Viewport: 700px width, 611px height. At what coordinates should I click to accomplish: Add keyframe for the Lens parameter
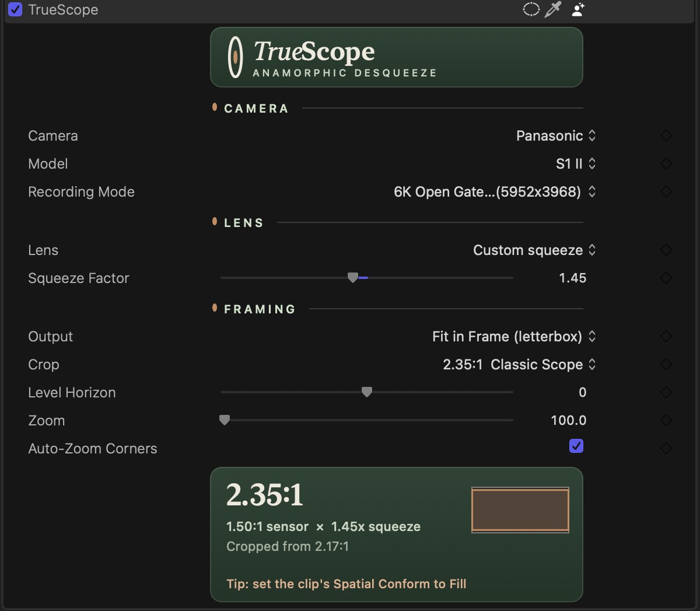coord(666,250)
